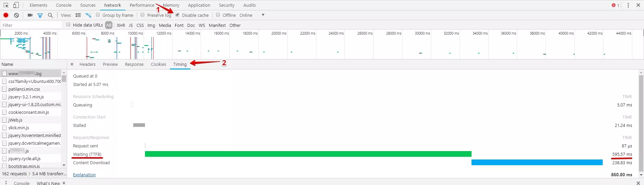This screenshot has height=185, width=644.
Task: Filter requests by XHR
Action: pos(121,25)
